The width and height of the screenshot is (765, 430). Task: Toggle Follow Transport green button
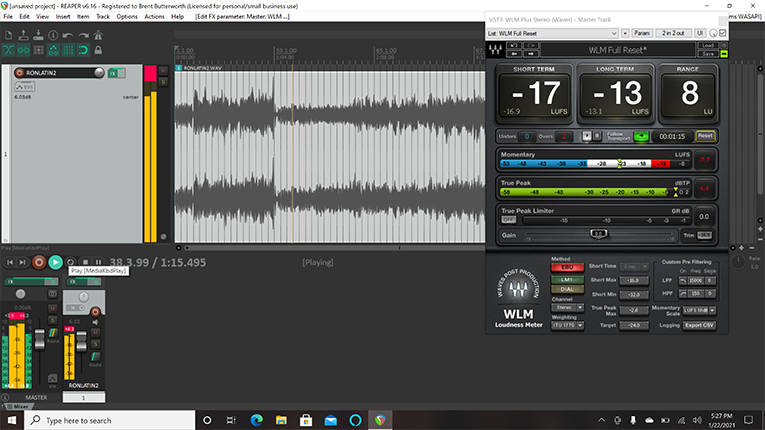click(x=641, y=136)
